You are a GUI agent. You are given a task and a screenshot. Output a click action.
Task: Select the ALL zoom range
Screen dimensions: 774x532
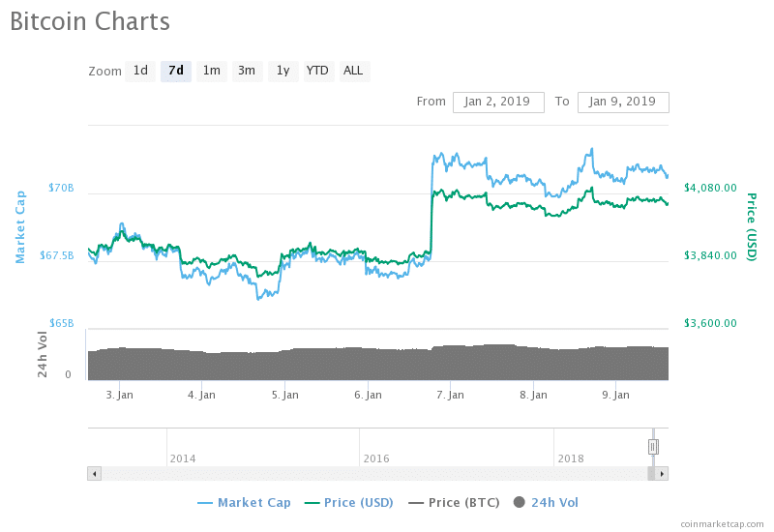coord(354,71)
